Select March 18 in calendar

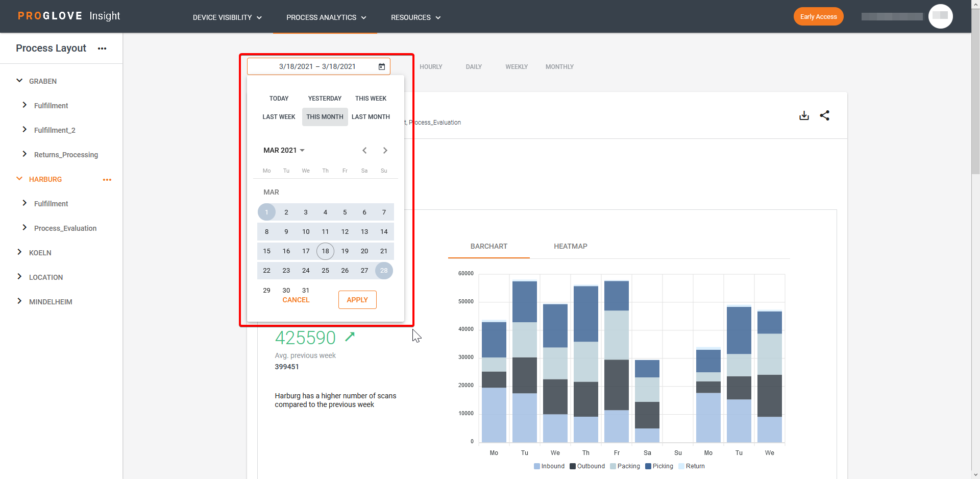pos(325,251)
